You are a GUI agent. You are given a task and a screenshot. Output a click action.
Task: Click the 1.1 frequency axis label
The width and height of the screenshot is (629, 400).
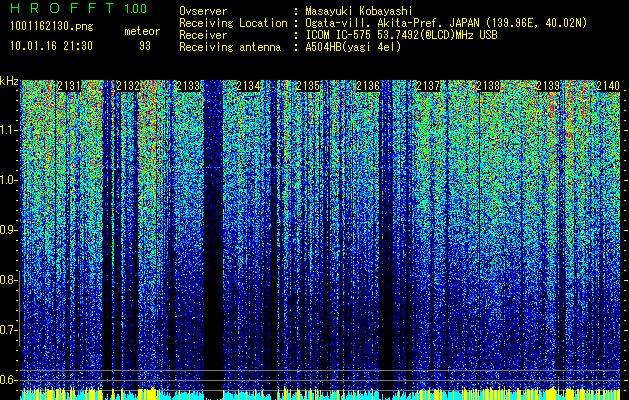click(8, 130)
